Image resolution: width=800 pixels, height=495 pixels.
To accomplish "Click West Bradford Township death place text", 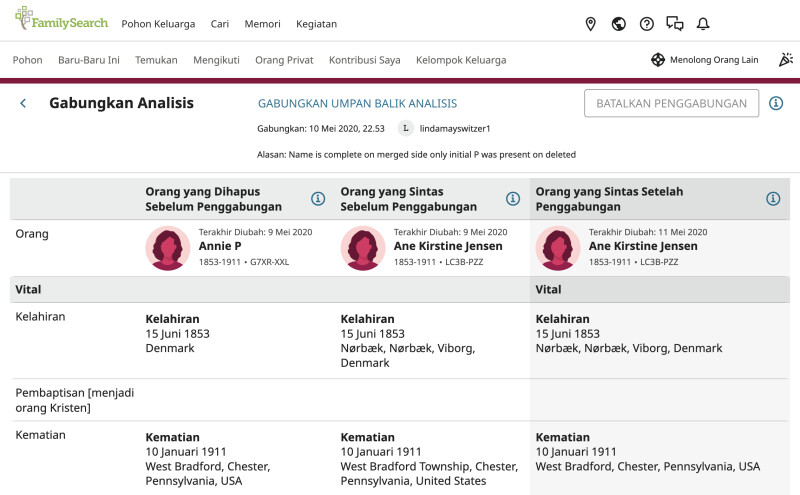I will coord(429,474).
